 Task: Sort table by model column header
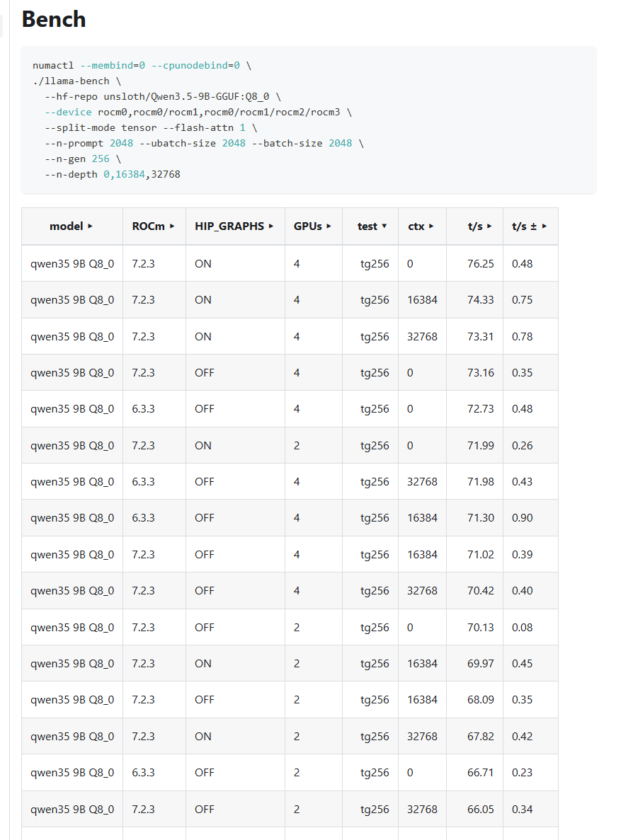click(72, 226)
